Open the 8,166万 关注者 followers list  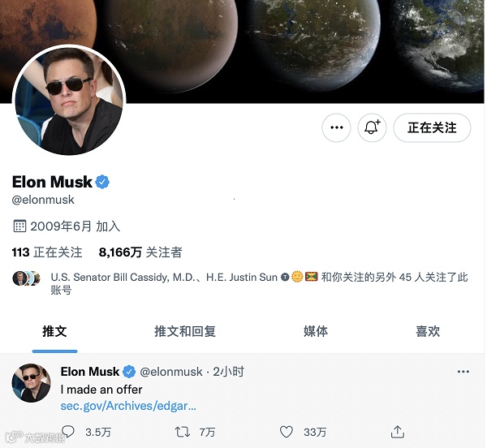coord(140,252)
